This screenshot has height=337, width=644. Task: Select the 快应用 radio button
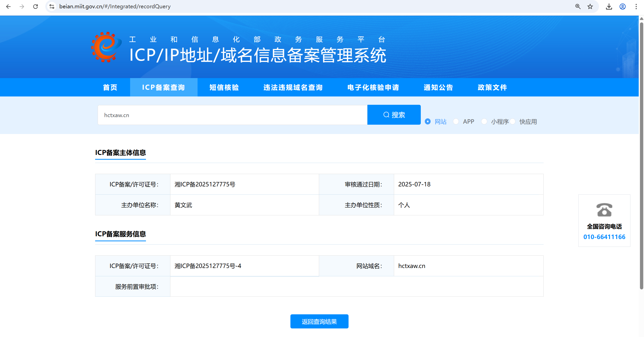(x=513, y=122)
